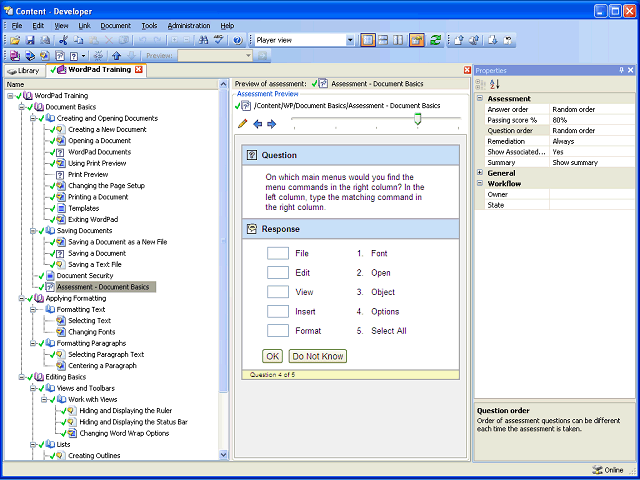Click the outline scrollbar down arrow
The height and width of the screenshot is (480, 640).
tap(223, 455)
